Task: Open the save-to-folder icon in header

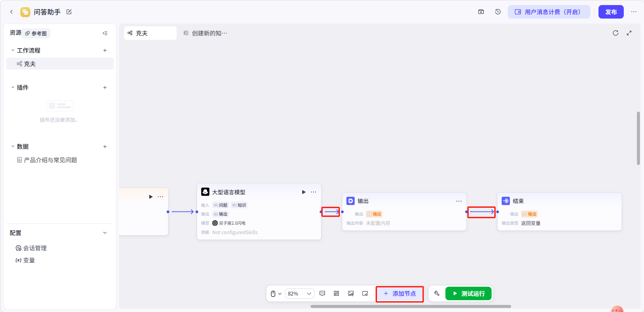Action: click(x=481, y=12)
